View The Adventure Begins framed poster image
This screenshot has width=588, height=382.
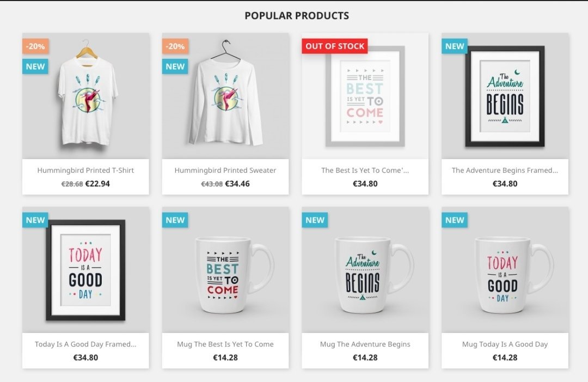[505, 96]
